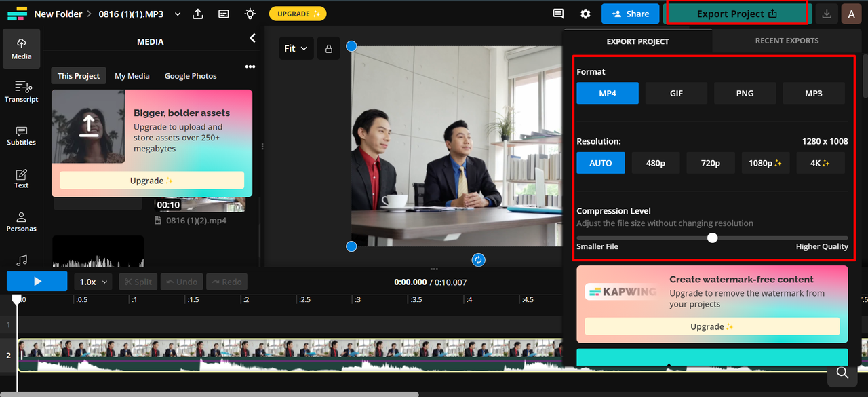Viewport: 868px width, 397px height.
Task: Select My Media tab
Action: [132, 76]
